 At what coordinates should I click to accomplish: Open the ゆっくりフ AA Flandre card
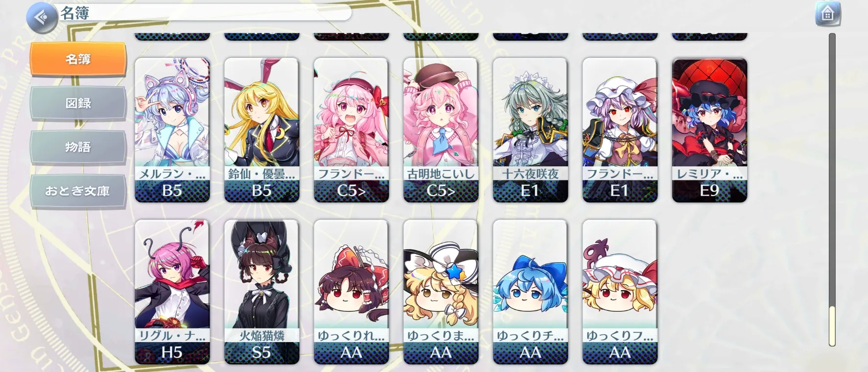pyautogui.click(x=620, y=292)
